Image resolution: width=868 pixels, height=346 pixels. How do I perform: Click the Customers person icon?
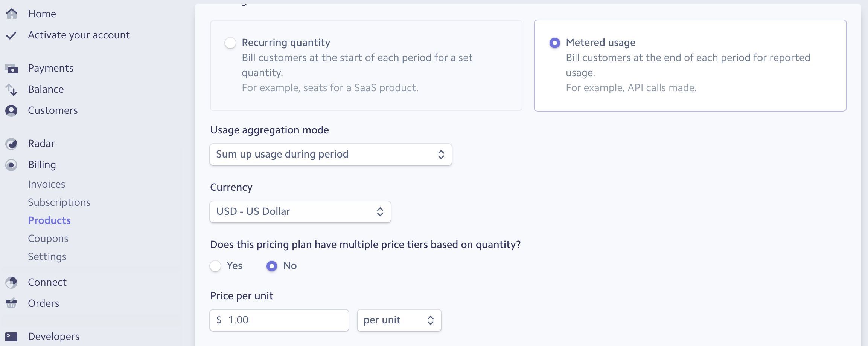coord(12,111)
